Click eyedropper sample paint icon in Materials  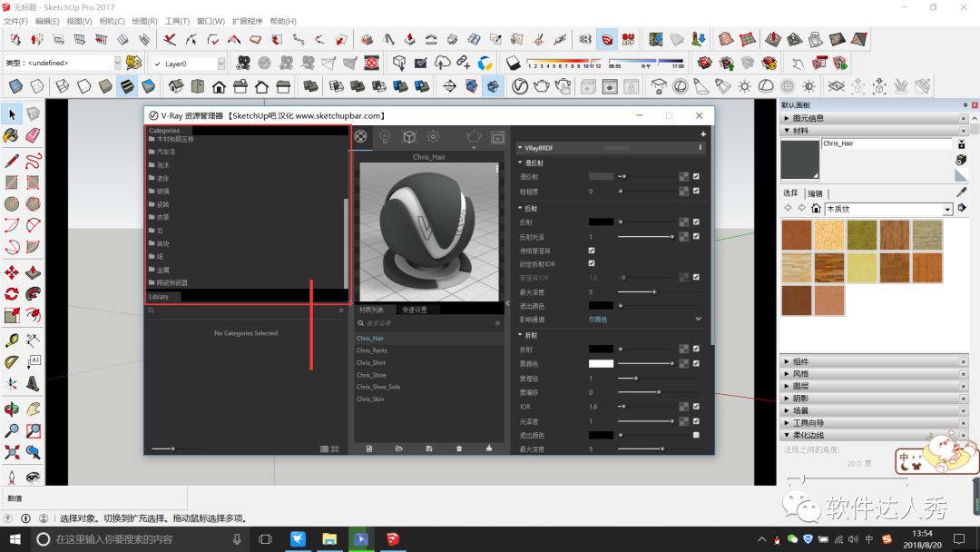pos(961,192)
